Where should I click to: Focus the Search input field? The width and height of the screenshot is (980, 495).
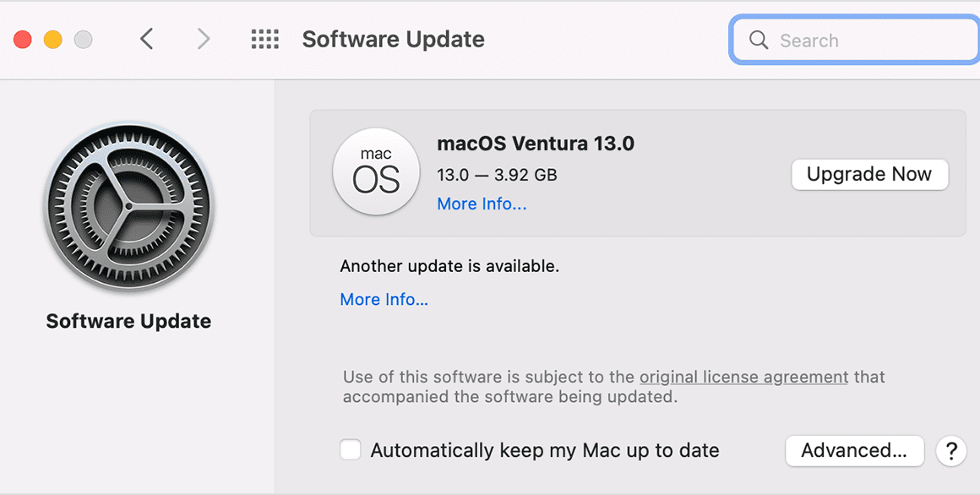pyautogui.click(x=855, y=41)
